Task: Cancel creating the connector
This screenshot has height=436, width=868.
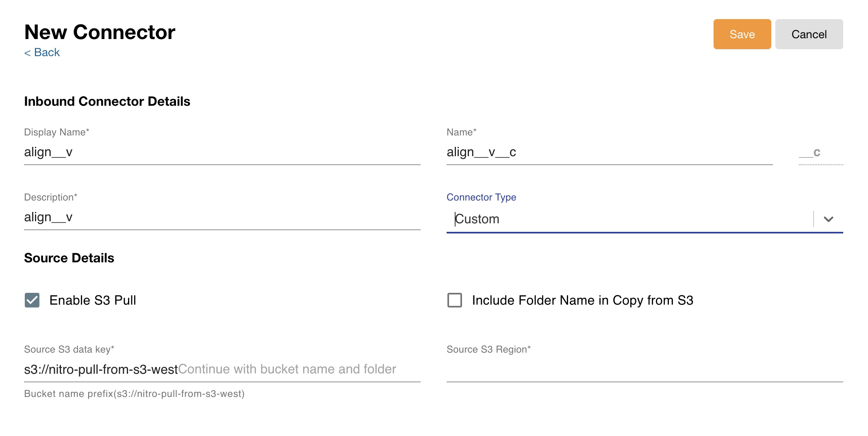Action: 809,34
